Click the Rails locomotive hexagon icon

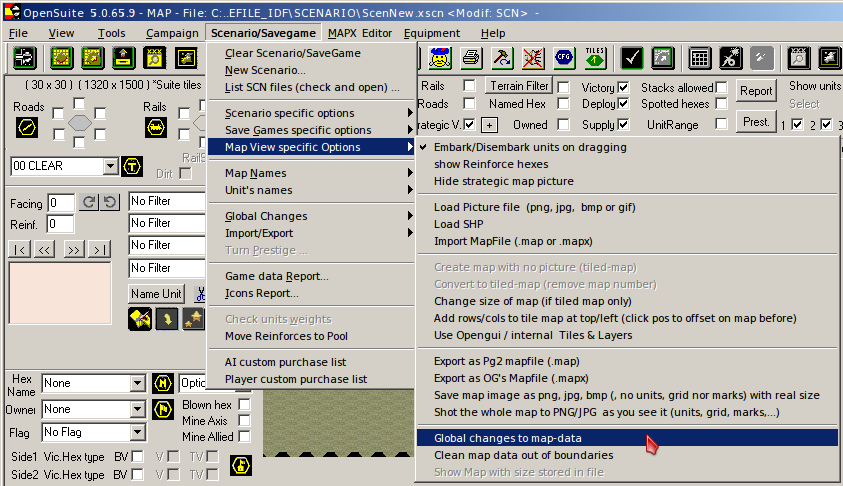click(x=156, y=127)
